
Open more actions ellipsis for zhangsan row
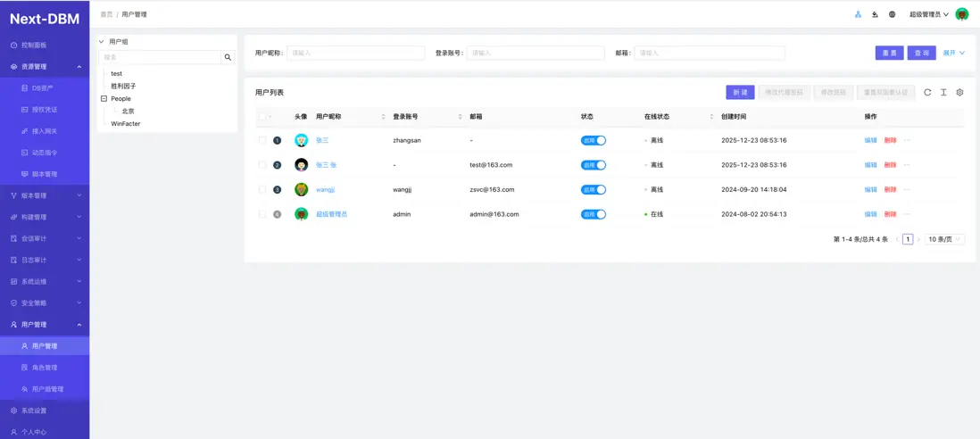click(x=907, y=140)
